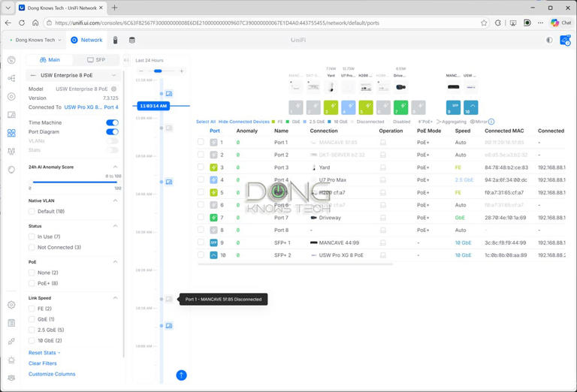Click the browser address bar
The width and height of the screenshot is (577, 392).
(x=263, y=23)
